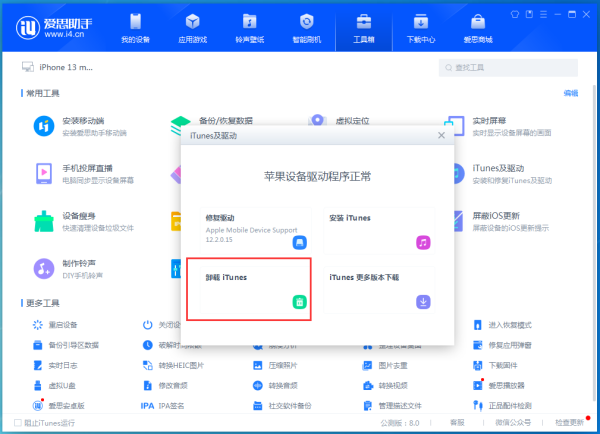
Task: Click 修复驱动 repair driver icon
Action: [x=298, y=242]
